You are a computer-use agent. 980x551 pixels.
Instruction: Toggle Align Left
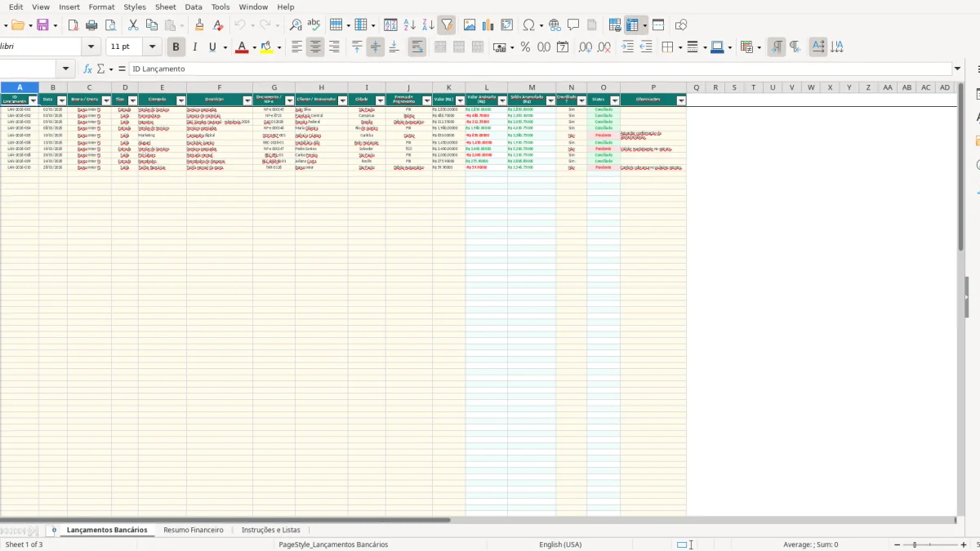296,47
